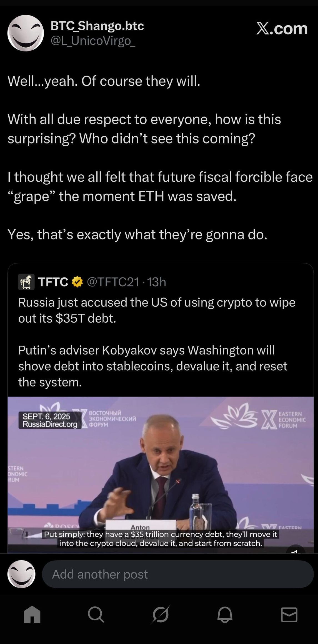Click the 13h timestamp of quoted post
The height and width of the screenshot is (644, 318).
[x=157, y=282]
